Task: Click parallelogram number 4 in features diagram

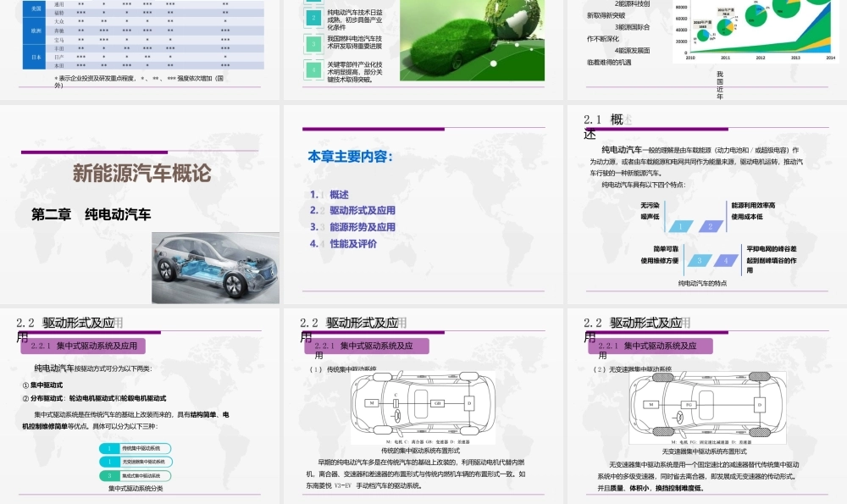Action: [x=726, y=260]
